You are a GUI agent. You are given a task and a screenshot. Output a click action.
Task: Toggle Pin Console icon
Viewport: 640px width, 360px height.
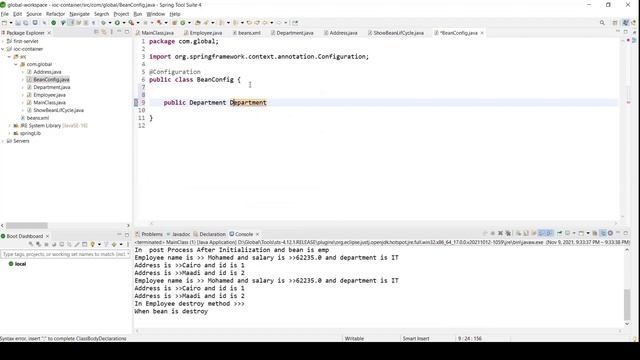point(560,233)
